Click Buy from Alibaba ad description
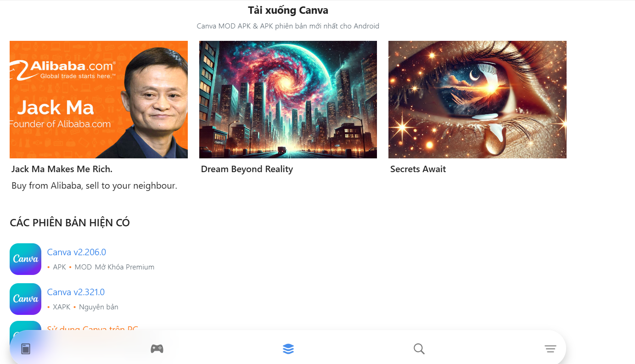 pyautogui.click(x=94, y=186)
